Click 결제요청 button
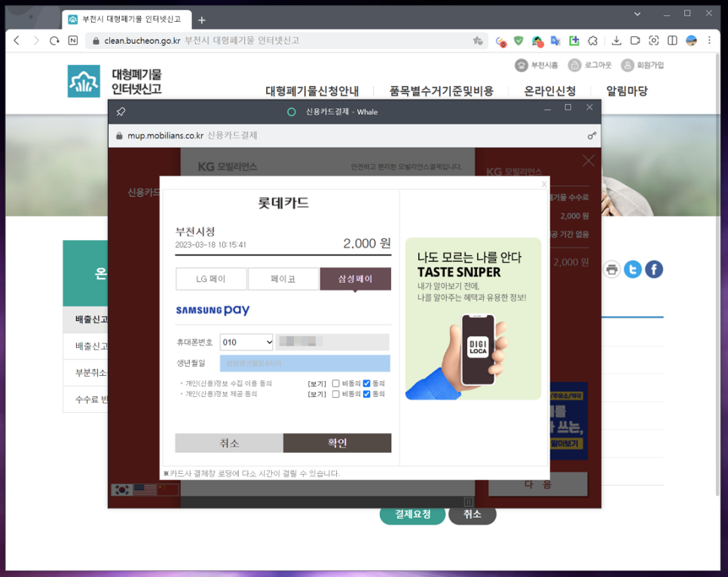 (x=413, y=514)
